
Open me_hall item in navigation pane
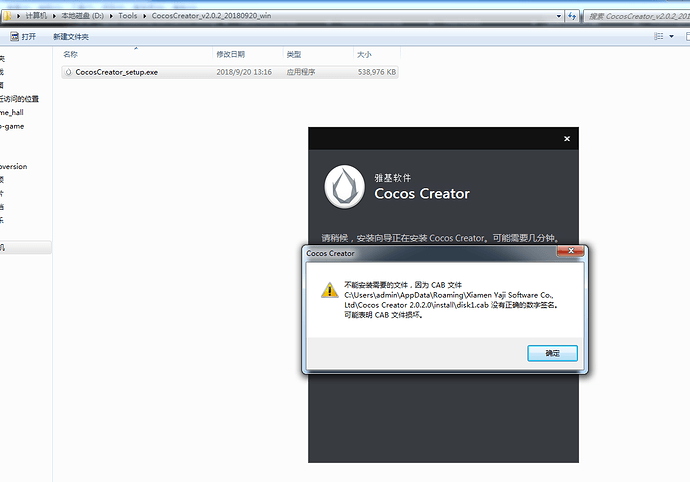[x=12, y=112]
